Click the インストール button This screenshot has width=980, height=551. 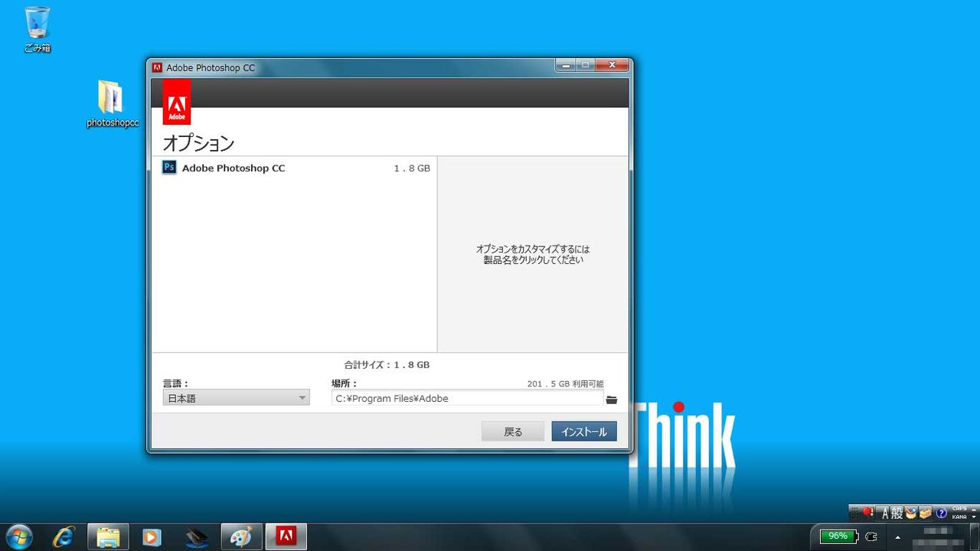584,432
